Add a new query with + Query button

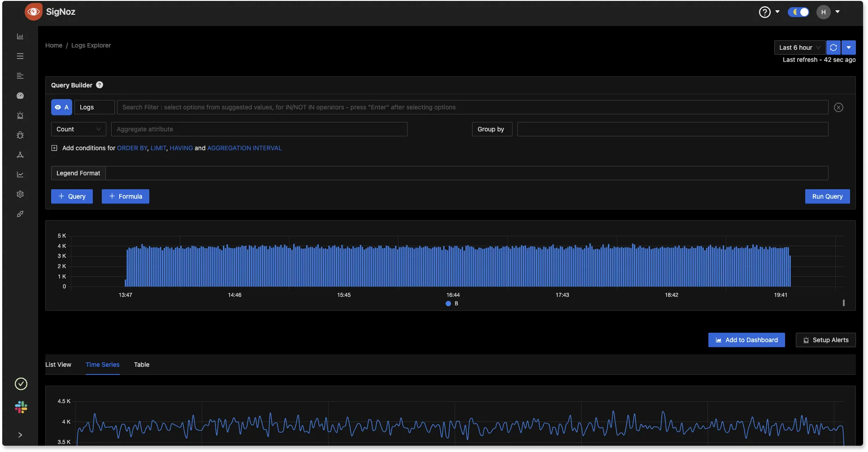[72, 196]
